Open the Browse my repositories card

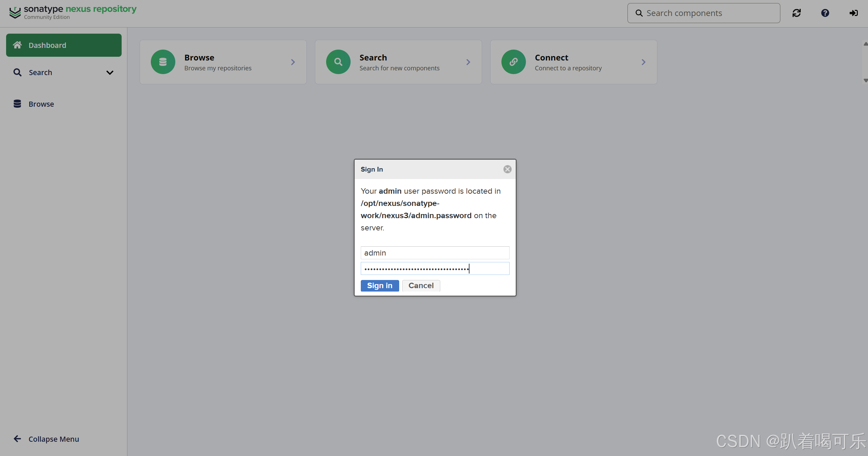point(223,62)
